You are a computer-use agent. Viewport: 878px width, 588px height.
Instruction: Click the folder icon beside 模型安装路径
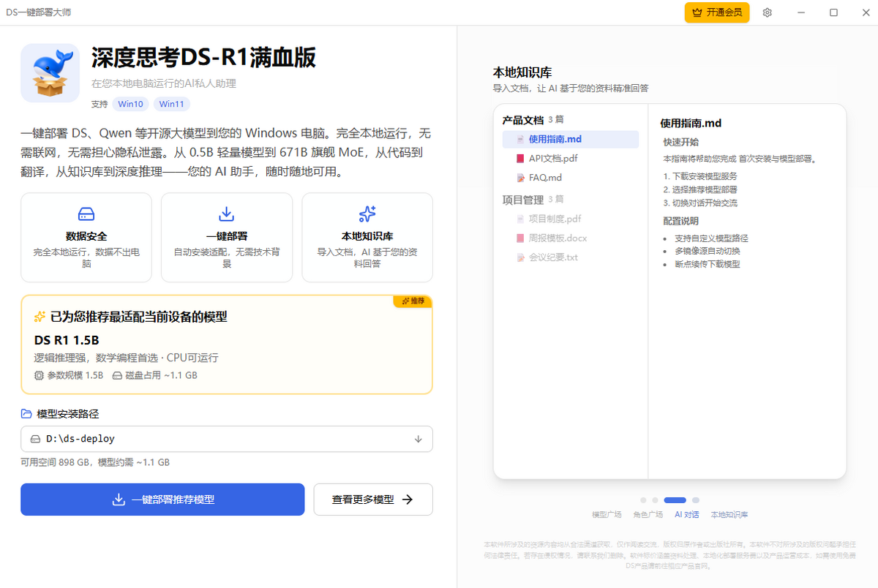tap(27, 414)
